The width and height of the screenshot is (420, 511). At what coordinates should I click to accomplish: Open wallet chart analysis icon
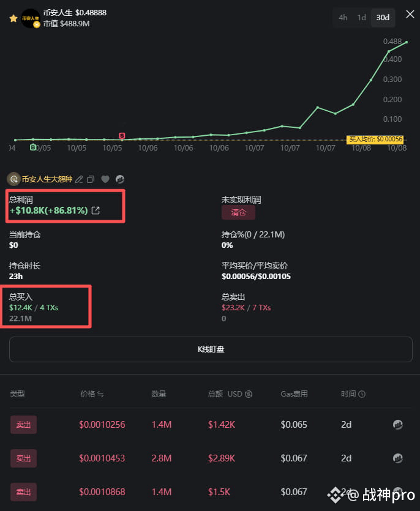point(119,179)
